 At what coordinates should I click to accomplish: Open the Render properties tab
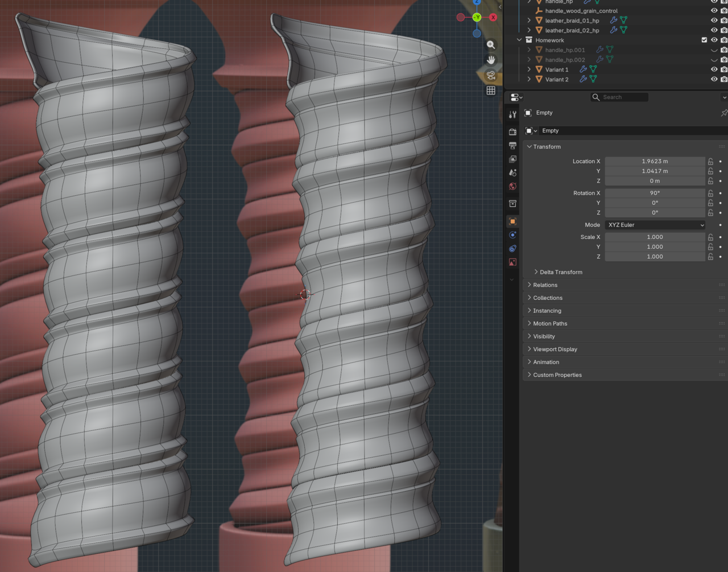tap(512, 131)
